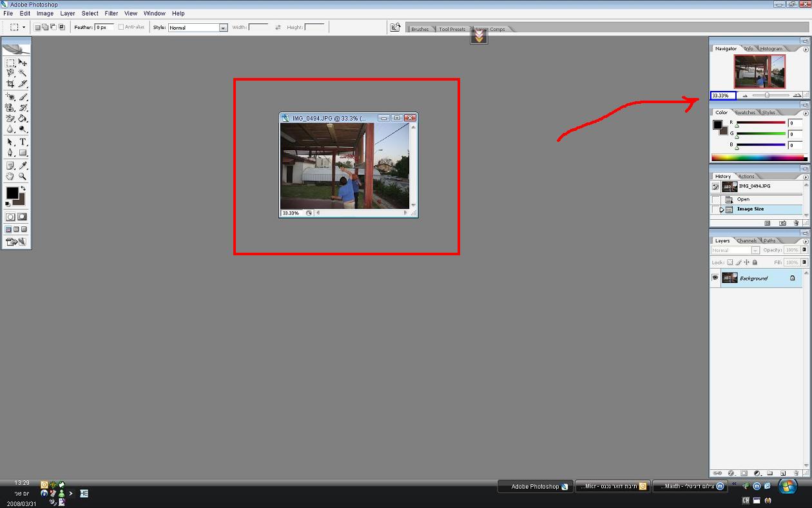Open the Style dropdown in options bar
Screen dimensions: 812x508
tap(223, 28)
